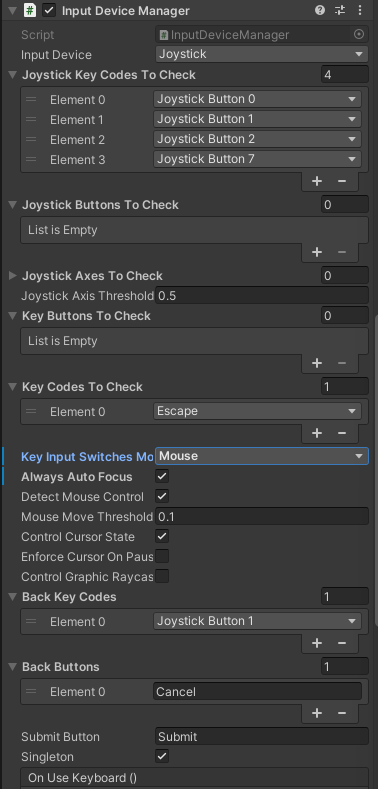Screen dimensions: 378x789
Task: Uncheck Always Auto Focus
Action: [x=162, y=476]
